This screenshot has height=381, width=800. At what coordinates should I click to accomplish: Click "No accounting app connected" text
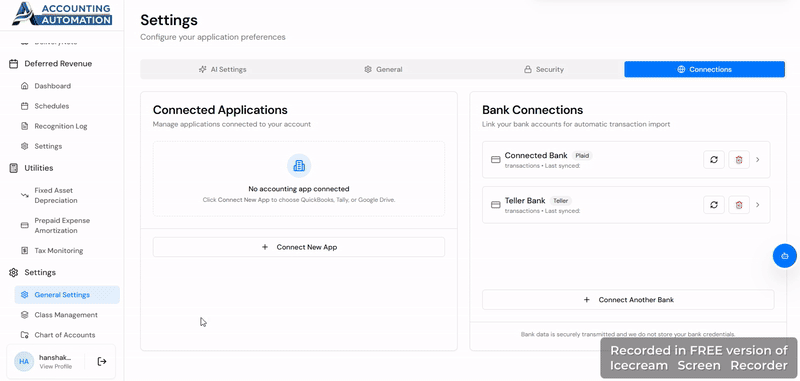[299, 189]
